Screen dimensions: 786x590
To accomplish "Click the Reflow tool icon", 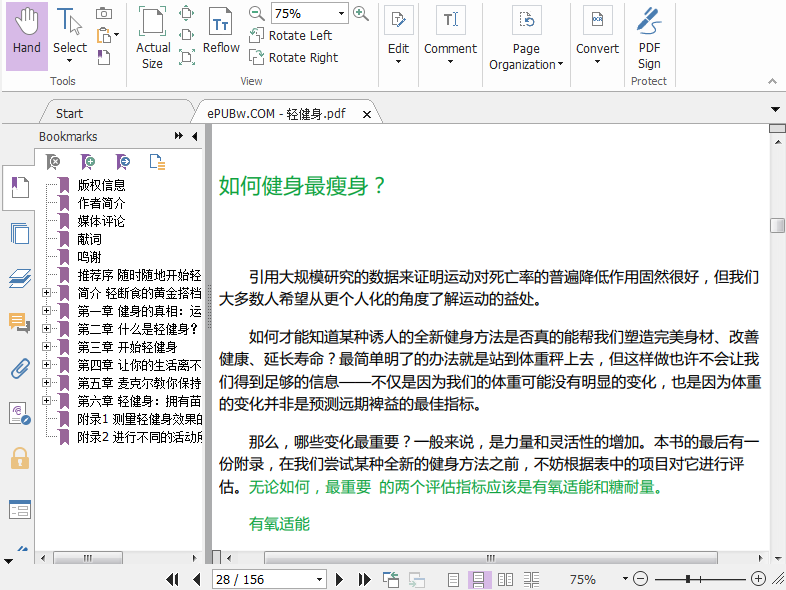I will click(221, 22).
